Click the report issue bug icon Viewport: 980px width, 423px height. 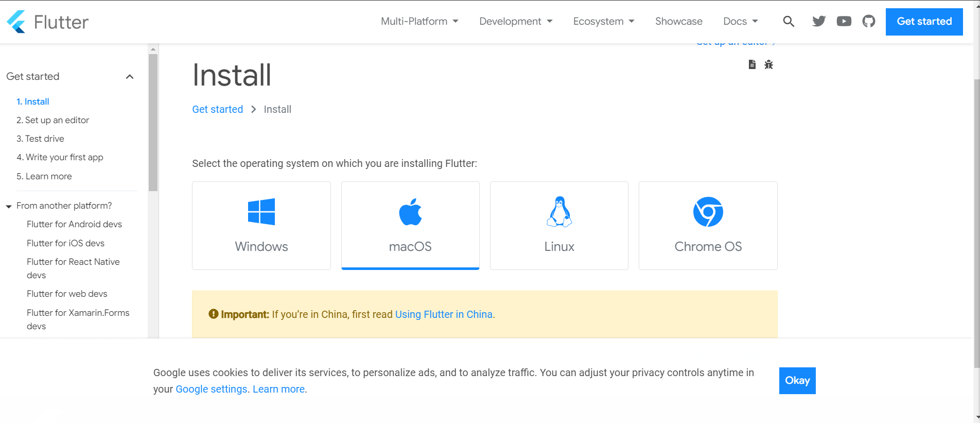[x=768, y=64]
